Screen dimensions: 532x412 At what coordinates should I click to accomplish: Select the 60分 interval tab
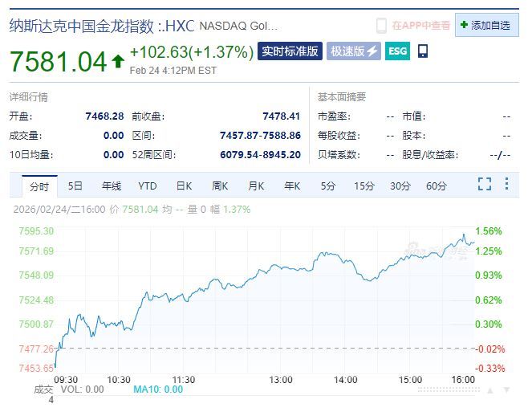[x=437, y=186]
